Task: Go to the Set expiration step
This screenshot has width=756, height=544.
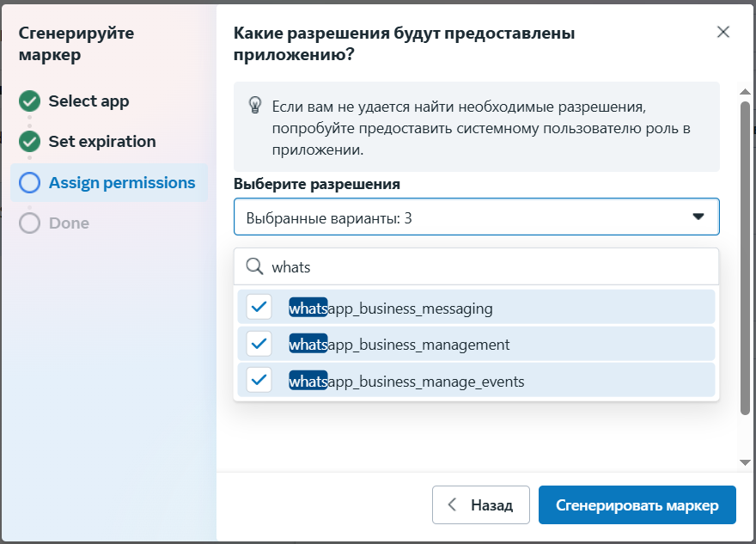Action: [102, 142]
